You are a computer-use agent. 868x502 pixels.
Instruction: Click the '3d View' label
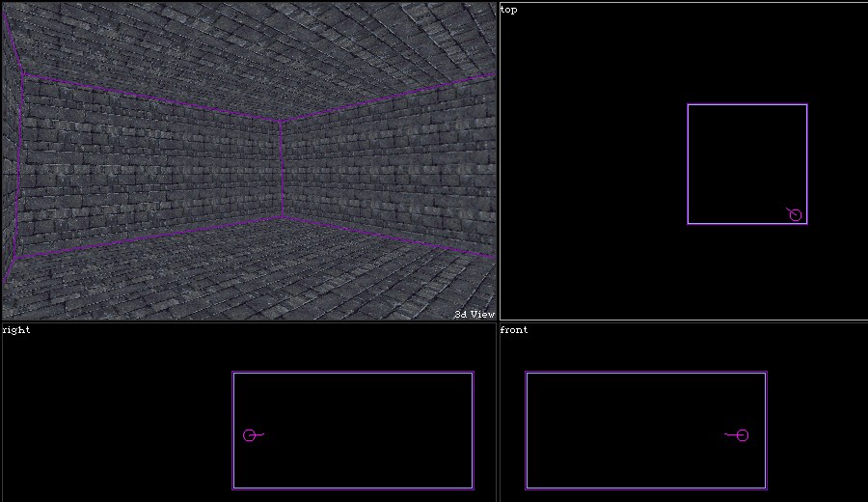pos(475,314)
